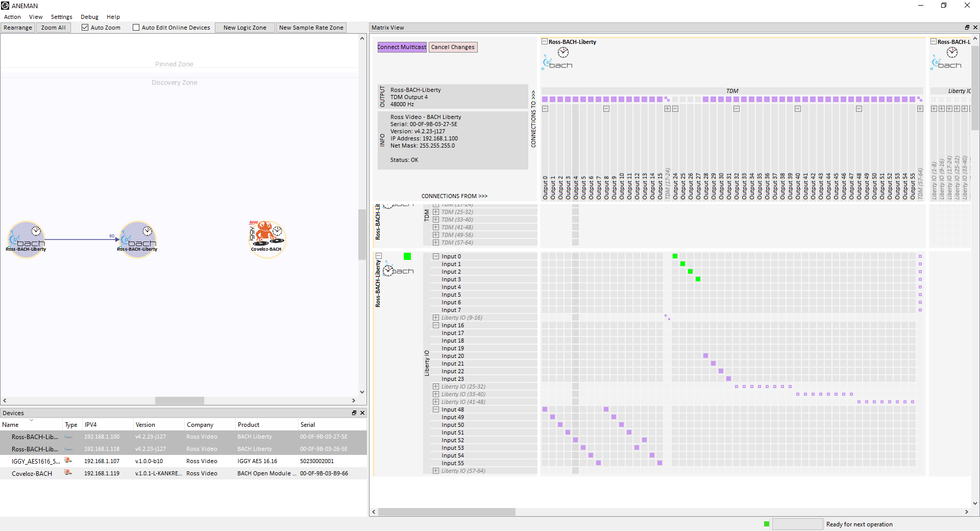Collapse the Ross-BACH-Liberty source device section
Screen dimensions: 980x531
pyautogui.click(x=379, y=256)
